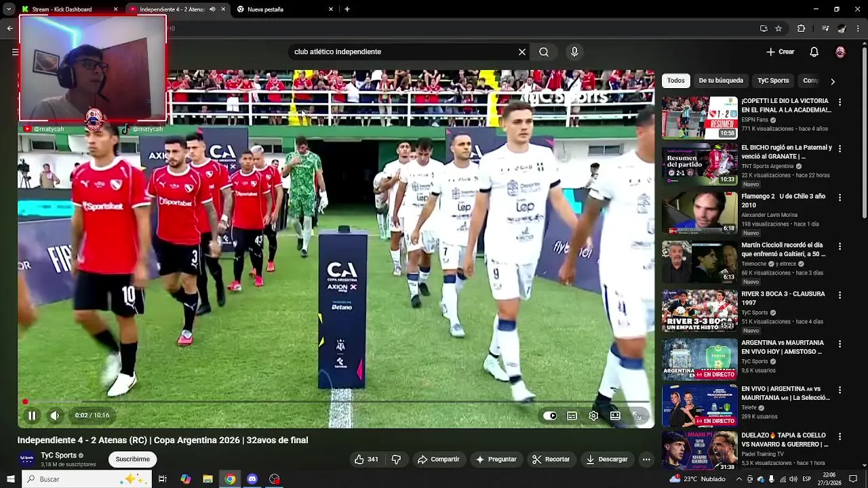This screenshot has width=868, height=488.
Task: Open File Explorer from the taskbar
Action: tap(208, 479)
